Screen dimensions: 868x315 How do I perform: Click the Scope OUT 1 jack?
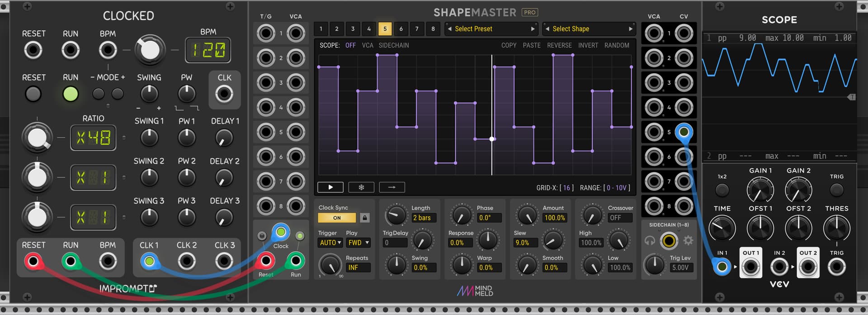click(x=751, y=267)
